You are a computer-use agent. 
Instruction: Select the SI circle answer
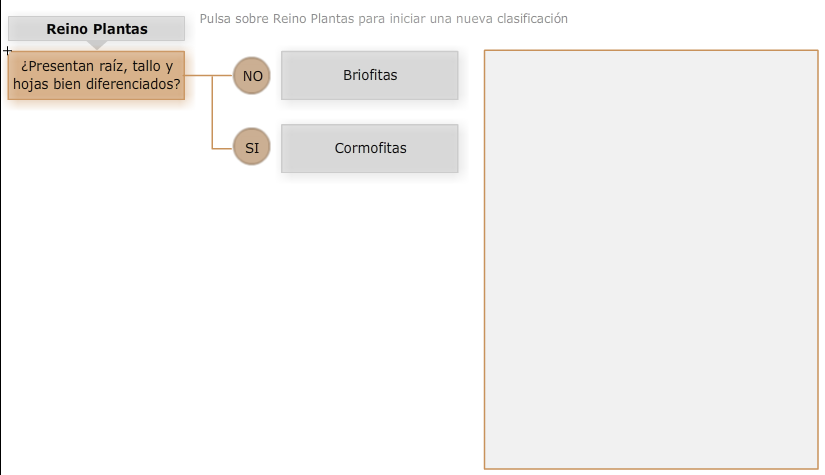tap(252, 148)
